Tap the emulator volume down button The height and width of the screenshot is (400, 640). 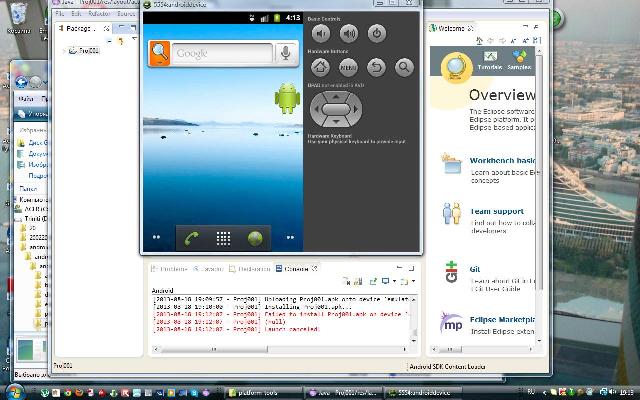321,33
